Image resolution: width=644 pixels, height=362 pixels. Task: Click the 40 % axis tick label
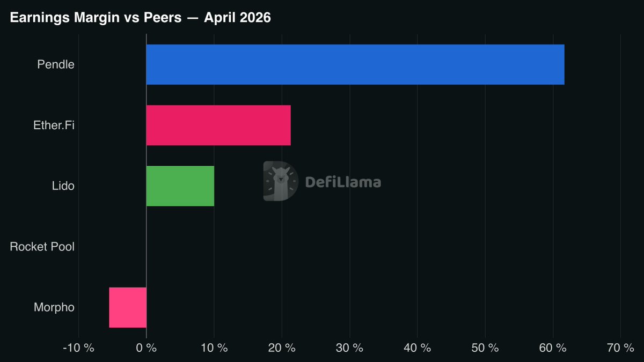click(417, 348)
